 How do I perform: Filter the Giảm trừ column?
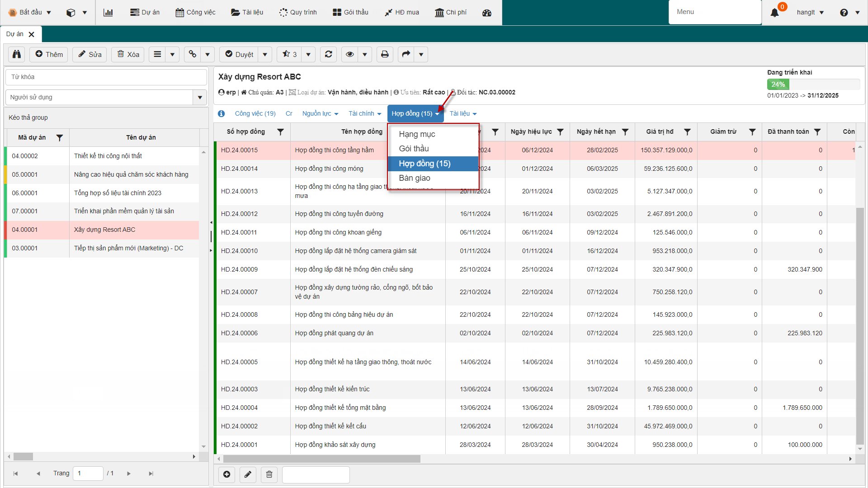click(752, 132)
